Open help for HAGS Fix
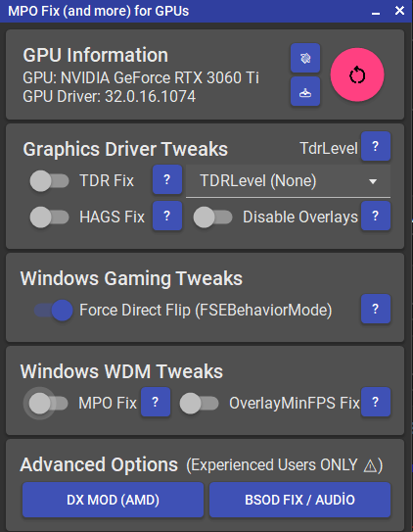This screenshot has width=413, height=532. (x=167, y=216)
